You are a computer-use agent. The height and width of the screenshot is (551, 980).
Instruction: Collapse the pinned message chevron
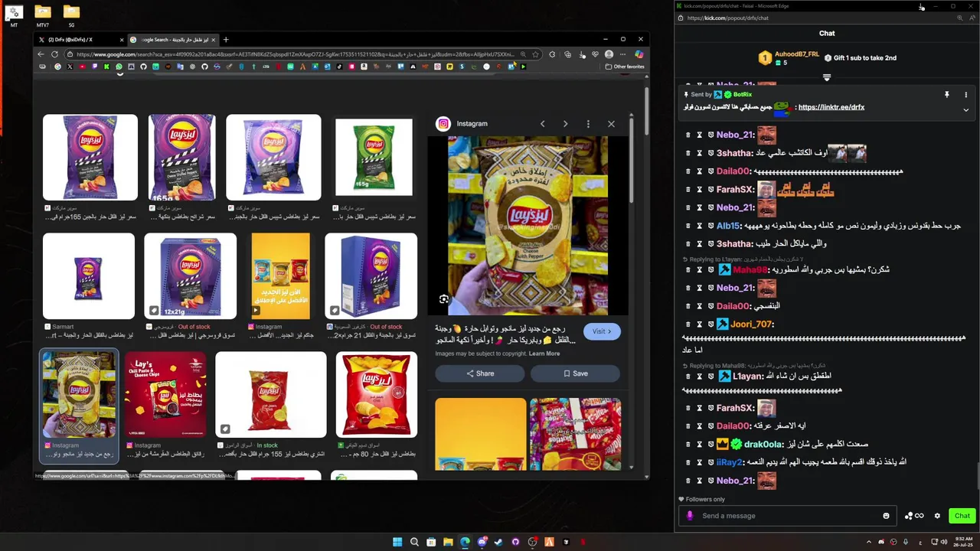click(x=965, y=110)
